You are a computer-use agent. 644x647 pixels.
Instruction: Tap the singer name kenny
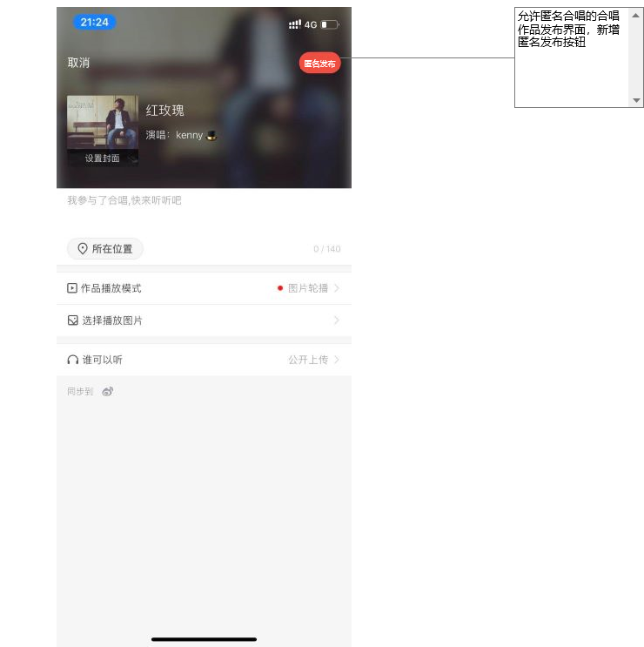click(189, 135)
